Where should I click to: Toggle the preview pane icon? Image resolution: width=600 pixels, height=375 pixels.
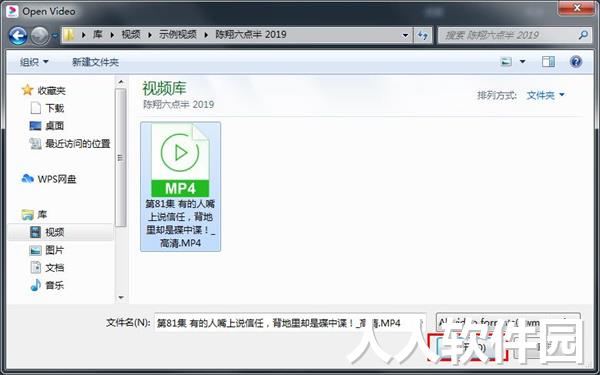pos(548,62)
